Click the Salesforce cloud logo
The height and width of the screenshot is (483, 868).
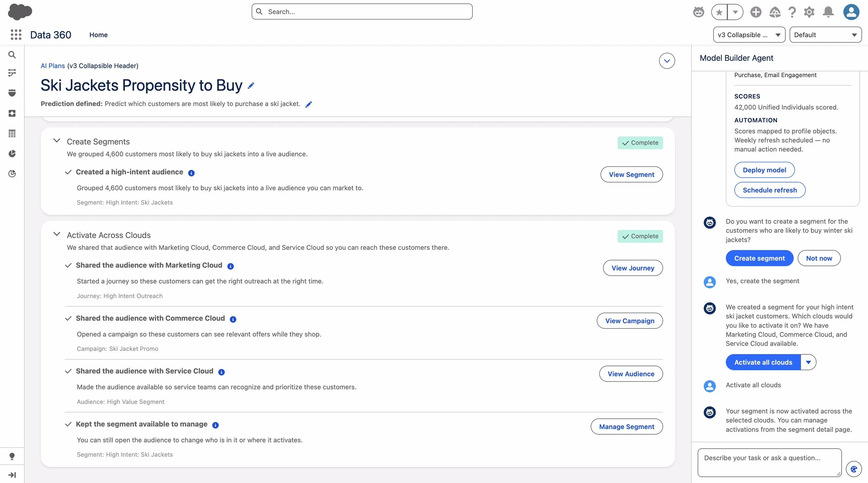coord(20,11)
